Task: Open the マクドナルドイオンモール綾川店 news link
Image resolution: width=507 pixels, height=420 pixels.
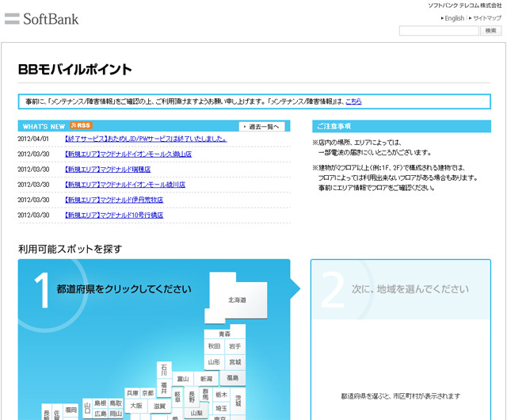Action: [125, 185]
